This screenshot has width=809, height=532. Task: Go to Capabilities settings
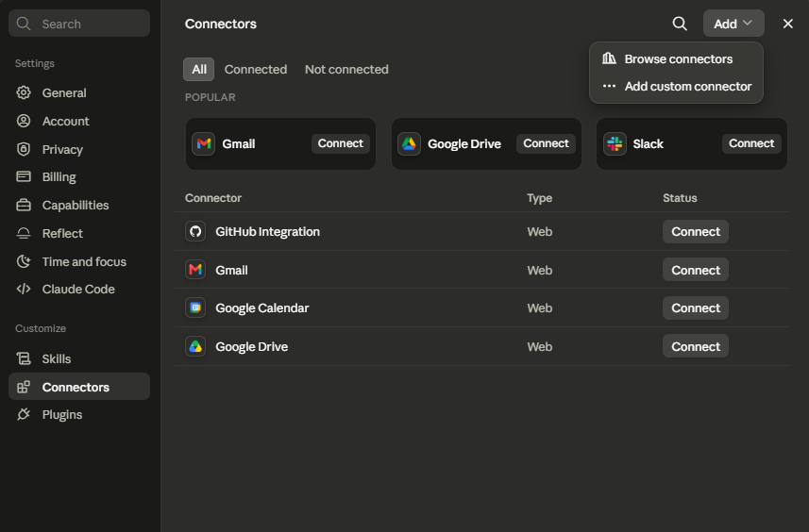79,206
